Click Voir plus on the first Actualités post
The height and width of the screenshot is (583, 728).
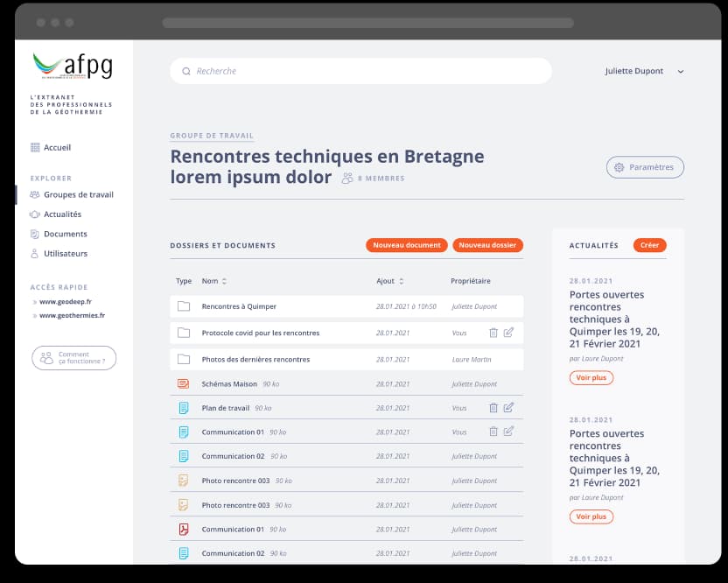591,377
